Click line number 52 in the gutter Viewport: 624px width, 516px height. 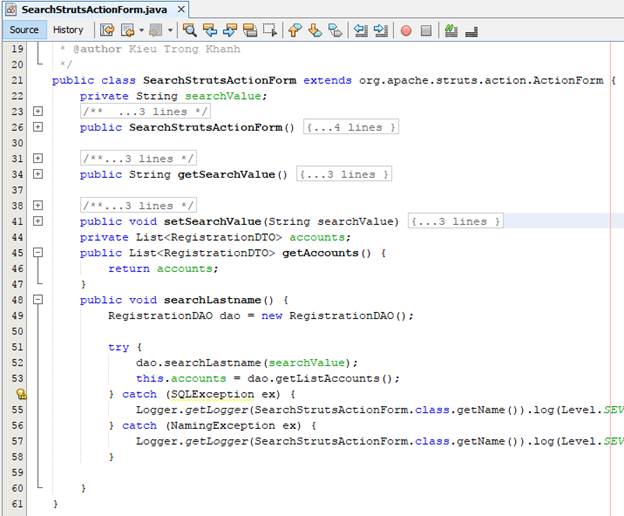coord(17,363)
